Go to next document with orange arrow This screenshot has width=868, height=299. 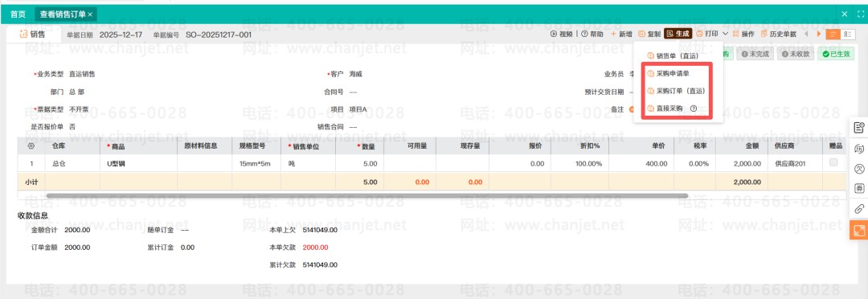pyautogui.click(x=819, y=34)
